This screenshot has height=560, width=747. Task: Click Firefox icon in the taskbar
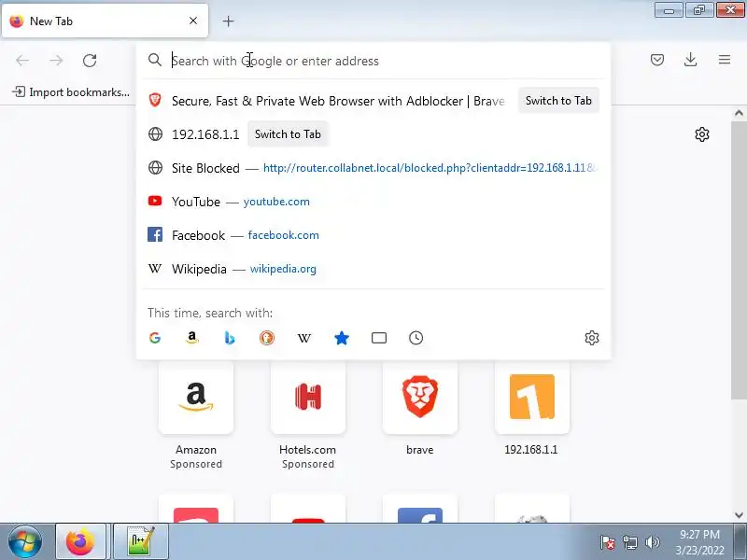80,542
